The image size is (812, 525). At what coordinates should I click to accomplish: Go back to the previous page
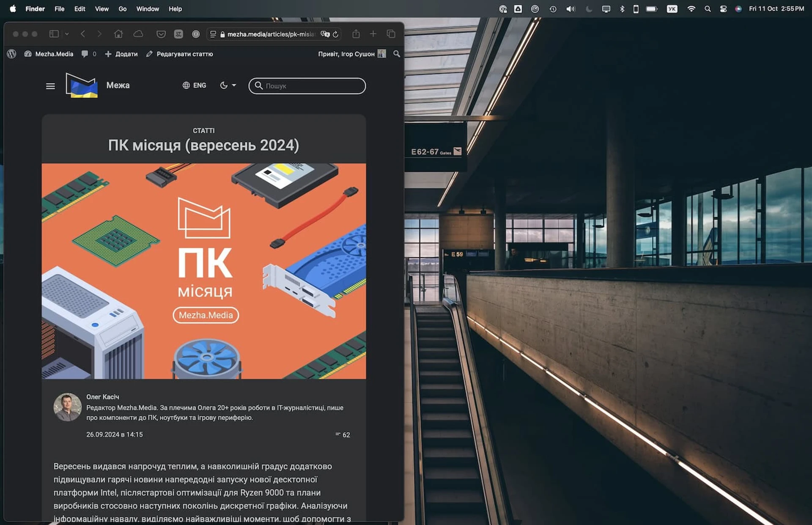click(83, 34)
